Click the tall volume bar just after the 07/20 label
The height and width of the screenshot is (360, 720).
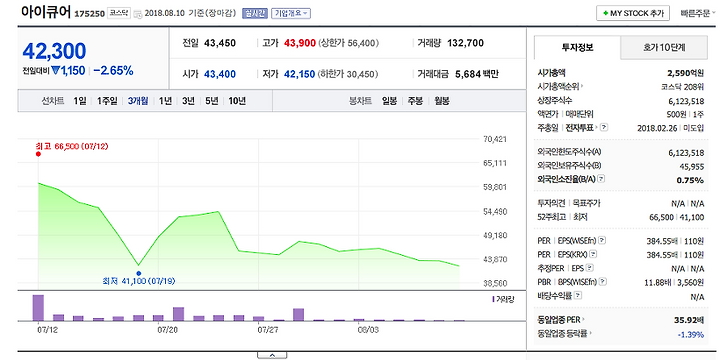178,314
